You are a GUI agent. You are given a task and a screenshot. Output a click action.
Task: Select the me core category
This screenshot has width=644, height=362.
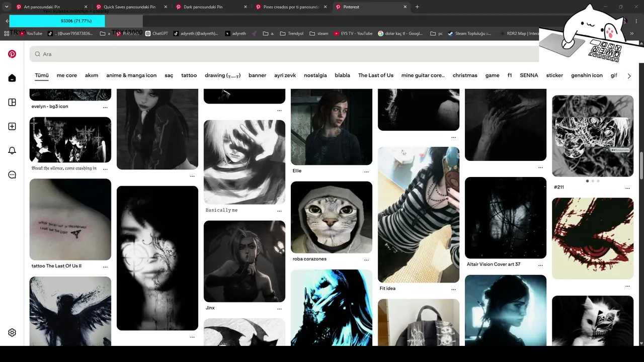(x=67, y=75)
